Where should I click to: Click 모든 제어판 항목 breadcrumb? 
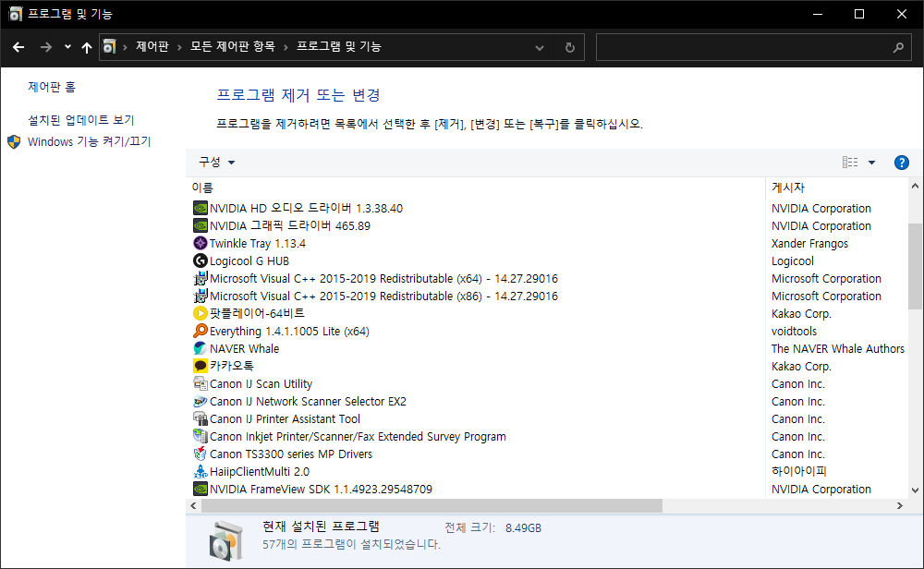coord(232,46)
